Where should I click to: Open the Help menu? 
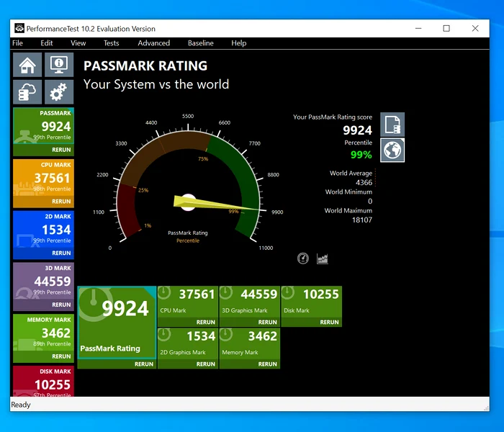tap(239, 43)
